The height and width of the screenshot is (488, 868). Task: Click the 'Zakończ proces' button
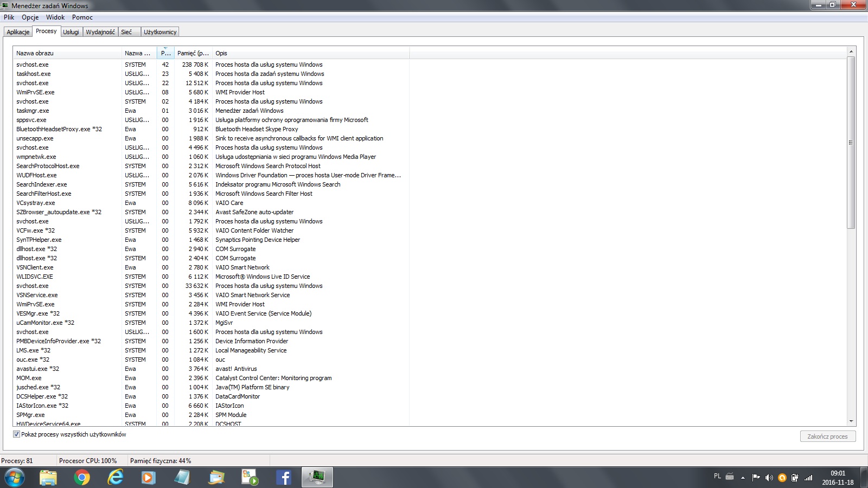(x=827, y=436)
